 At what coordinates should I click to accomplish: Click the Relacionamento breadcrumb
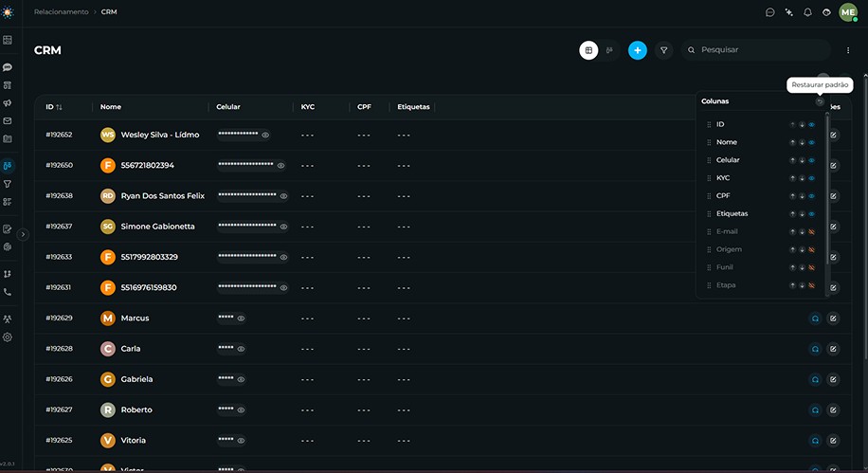61,11
